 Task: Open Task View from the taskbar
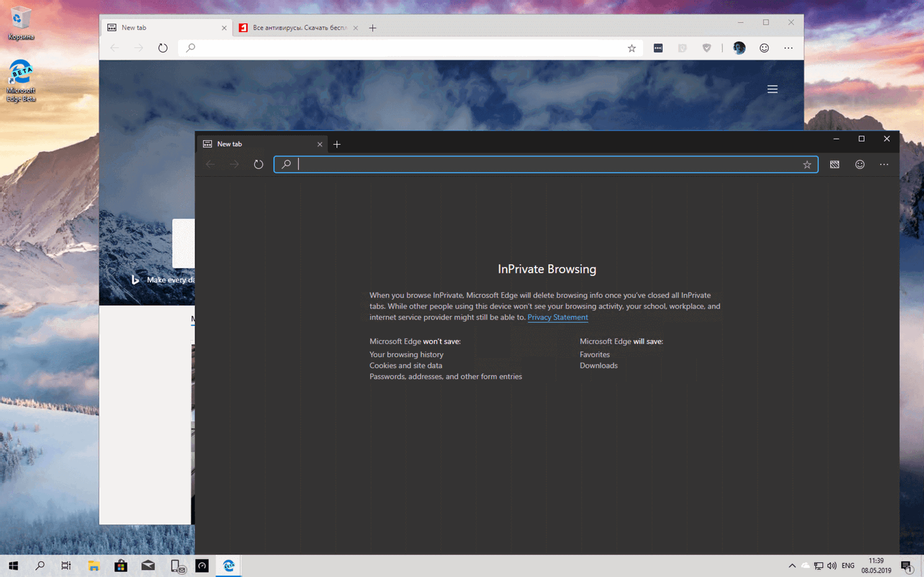66,566
